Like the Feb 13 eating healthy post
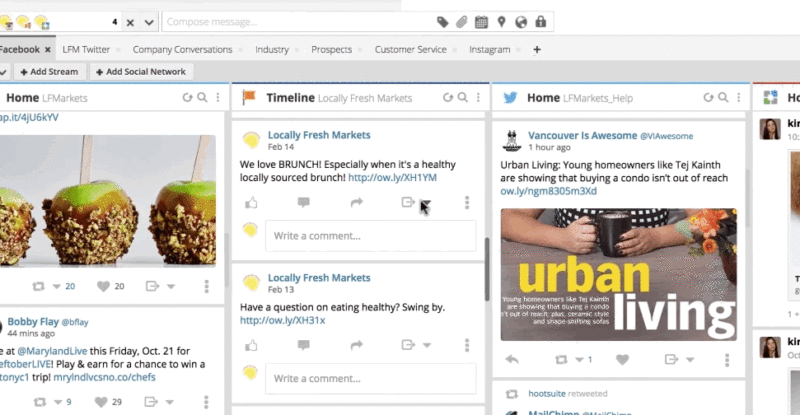Image resolution: width=800 pixels, height=415 pixels. coord(251,345)
